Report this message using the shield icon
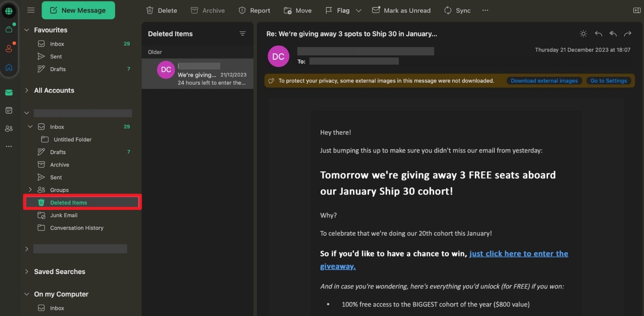644x316 pixels. (242, 10)
